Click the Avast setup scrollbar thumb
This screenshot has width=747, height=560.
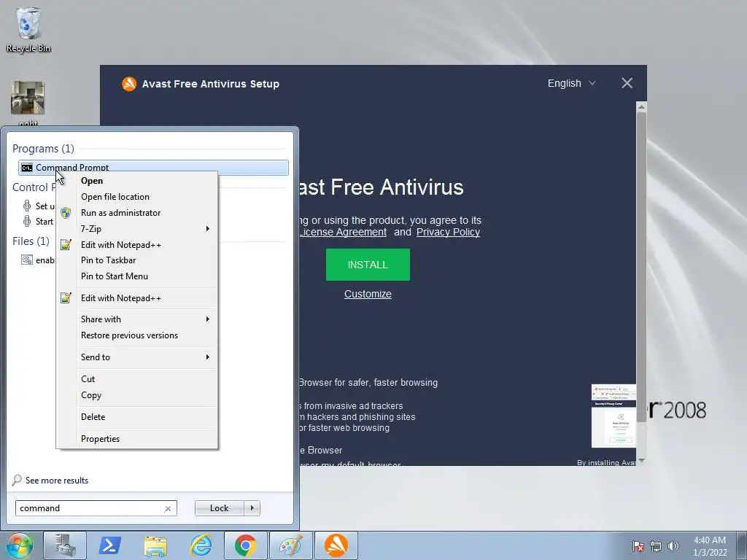click(641, 267)
